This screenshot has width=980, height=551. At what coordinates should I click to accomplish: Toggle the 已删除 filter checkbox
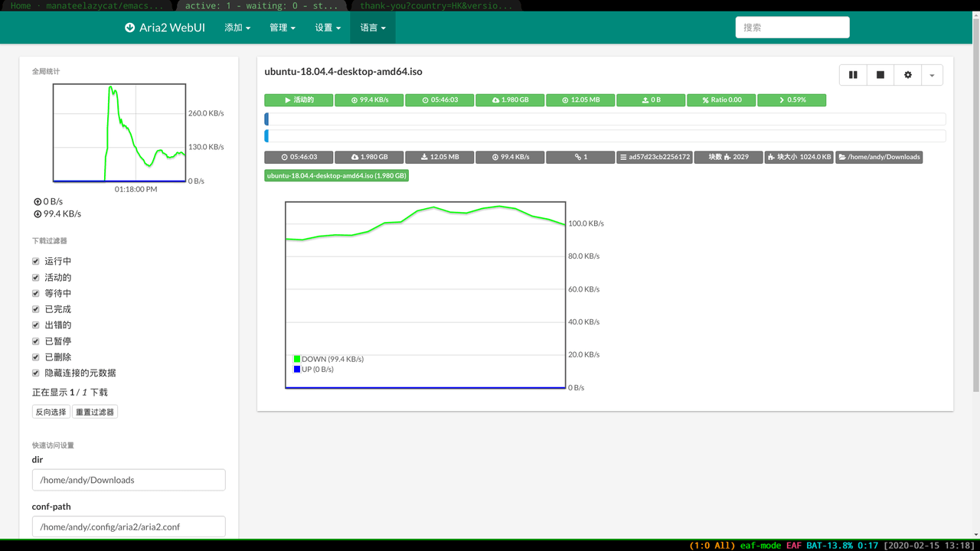(x=35, y=357)
